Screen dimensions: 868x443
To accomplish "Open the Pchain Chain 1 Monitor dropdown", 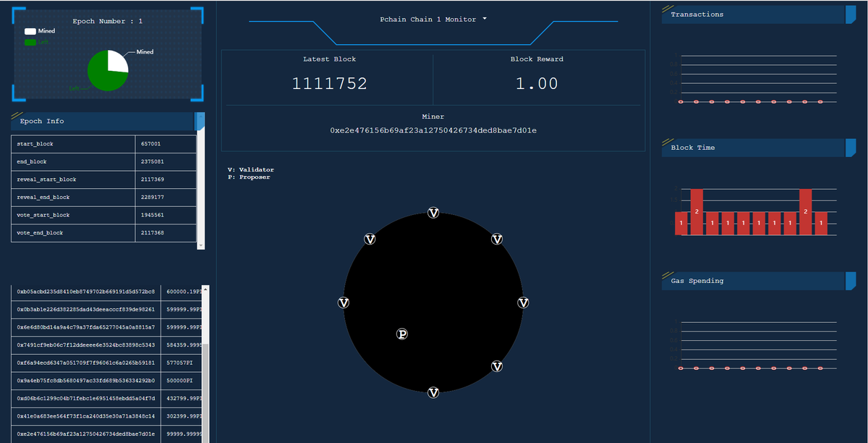I will point(433,20).
